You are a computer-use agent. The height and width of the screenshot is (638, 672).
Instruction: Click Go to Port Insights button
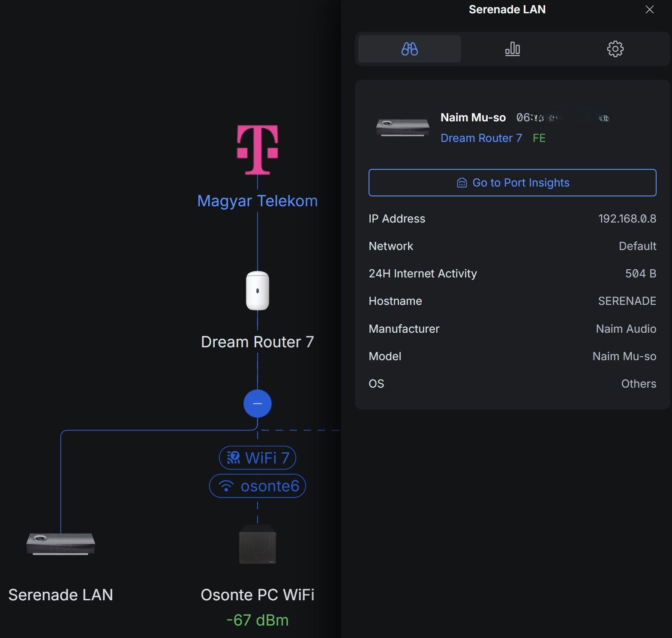512,183
